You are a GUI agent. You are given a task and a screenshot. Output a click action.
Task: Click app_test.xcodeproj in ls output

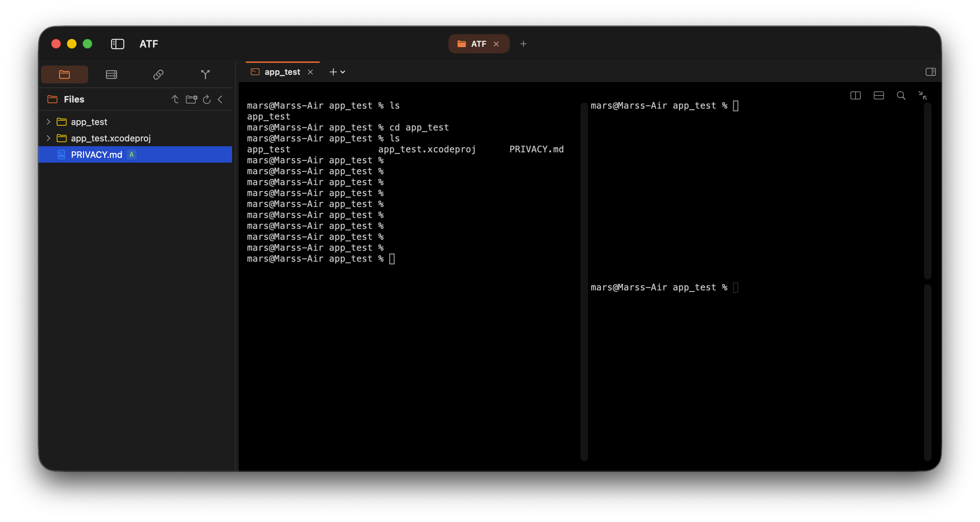(427, 149)
